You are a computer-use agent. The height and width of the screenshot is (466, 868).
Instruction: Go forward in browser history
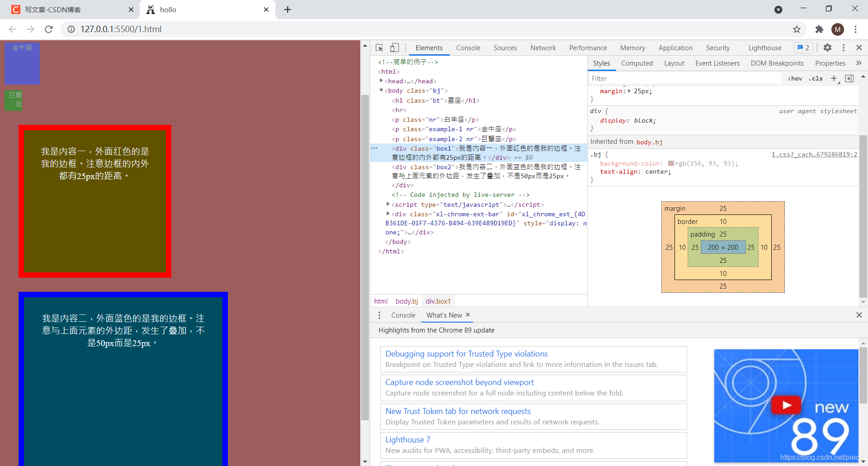pyautogui.click(x=30, y=29)
